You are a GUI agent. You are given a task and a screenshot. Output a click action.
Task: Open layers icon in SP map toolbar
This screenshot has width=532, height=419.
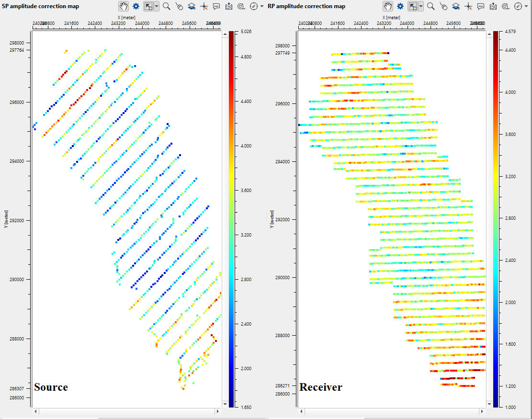pyautogui.click(x=192, y=6)
